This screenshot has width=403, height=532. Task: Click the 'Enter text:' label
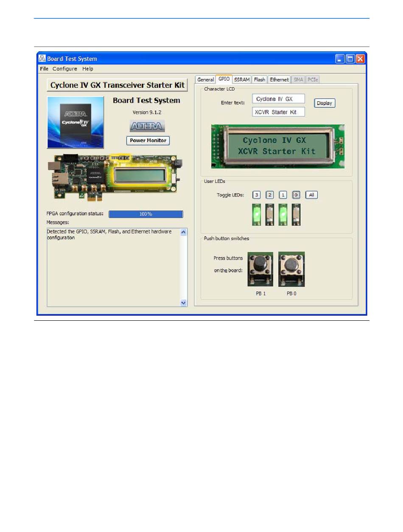tap(232, 103)
